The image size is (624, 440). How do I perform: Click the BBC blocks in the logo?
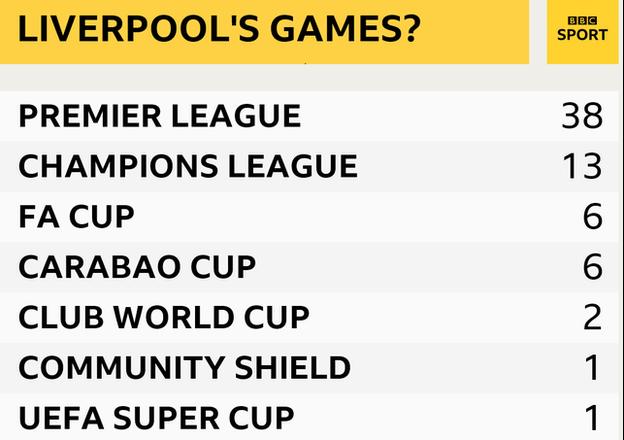pyautogui.click(x=582, y=21)
